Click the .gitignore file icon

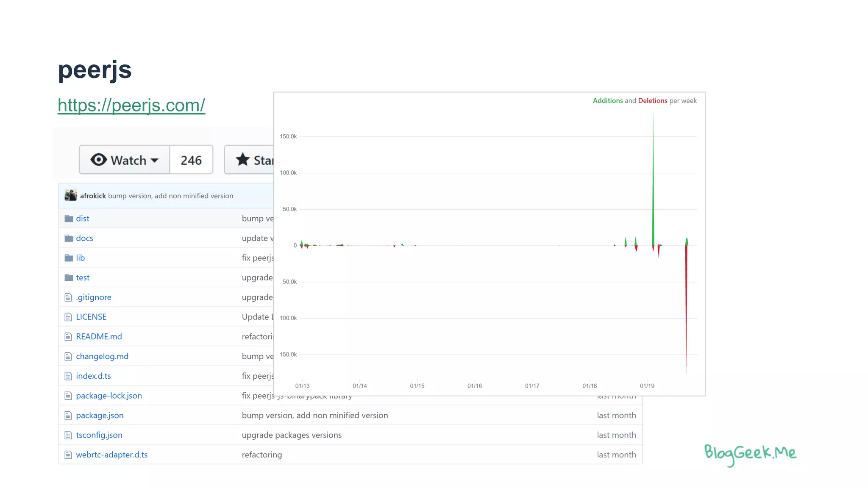[68, 297]
